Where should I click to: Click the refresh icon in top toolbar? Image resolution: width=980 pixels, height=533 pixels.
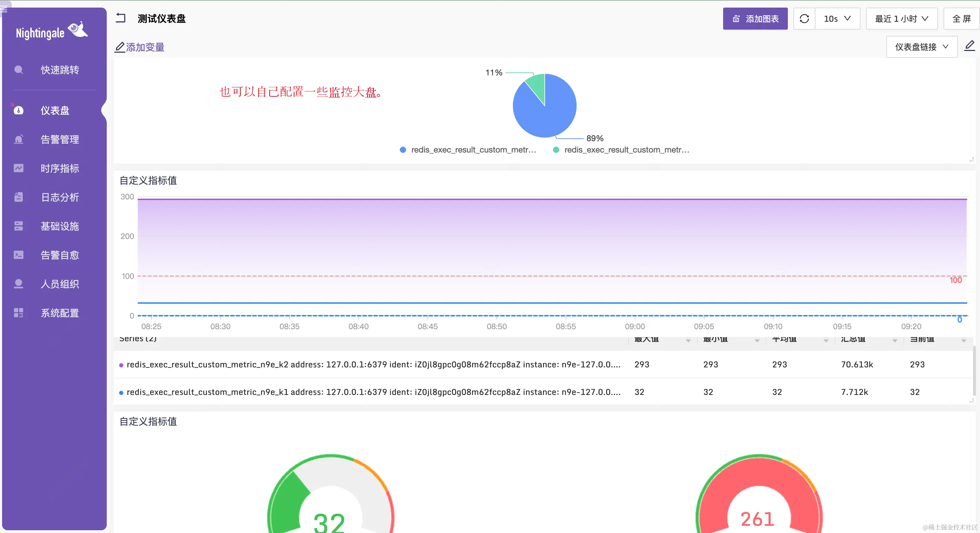click(x=804, y=19)
